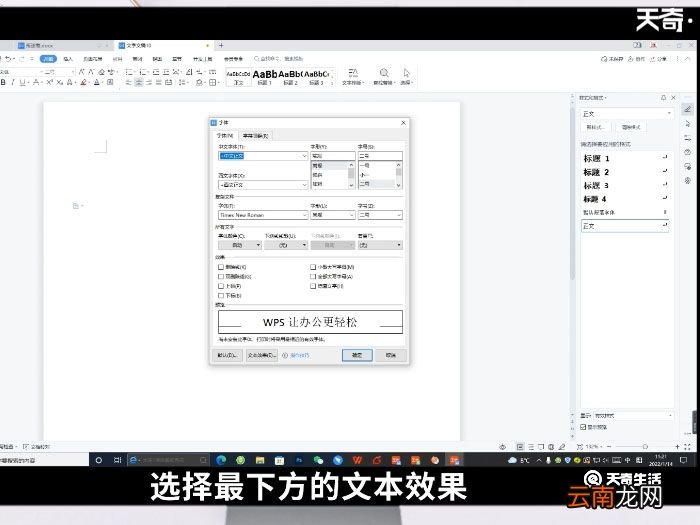
Task: Enable the Subscript checkbox in the Font dialog
Action: coord(221,296)
